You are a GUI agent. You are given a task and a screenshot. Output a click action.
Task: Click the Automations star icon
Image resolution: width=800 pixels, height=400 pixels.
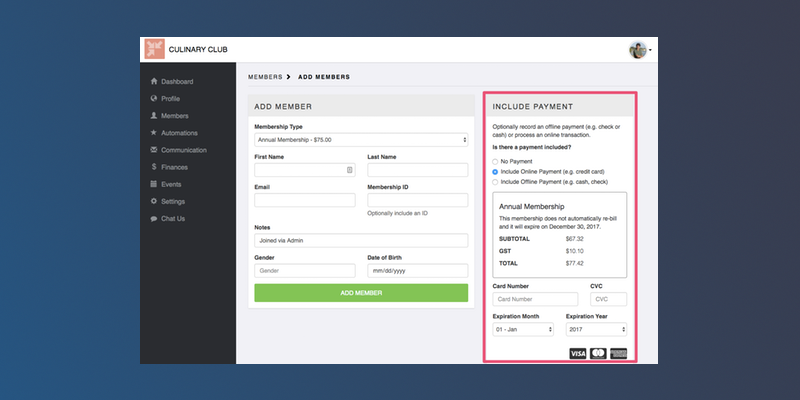[x=154, y=133]
